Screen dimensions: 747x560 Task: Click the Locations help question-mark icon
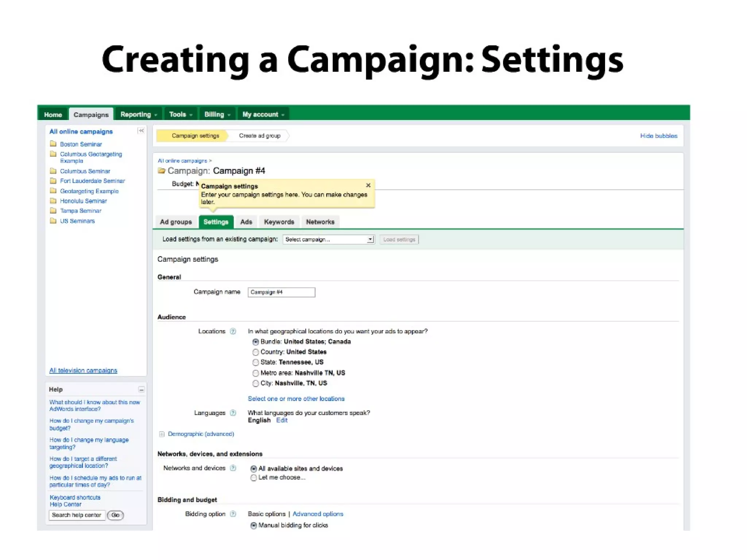(x=233, y=331)
